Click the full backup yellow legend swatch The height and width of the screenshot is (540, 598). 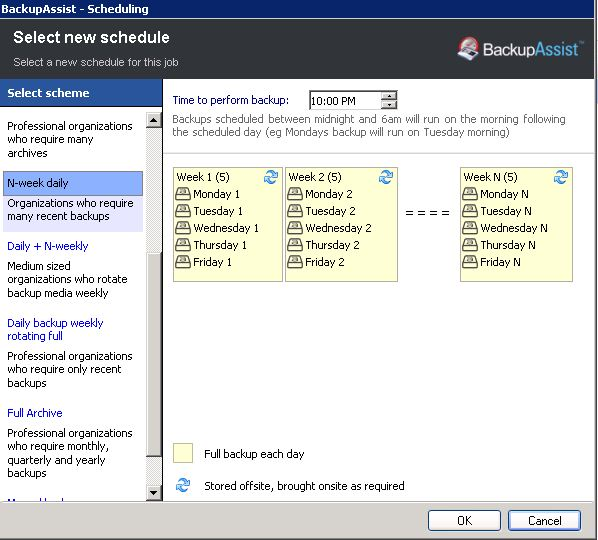click(183, 453)
